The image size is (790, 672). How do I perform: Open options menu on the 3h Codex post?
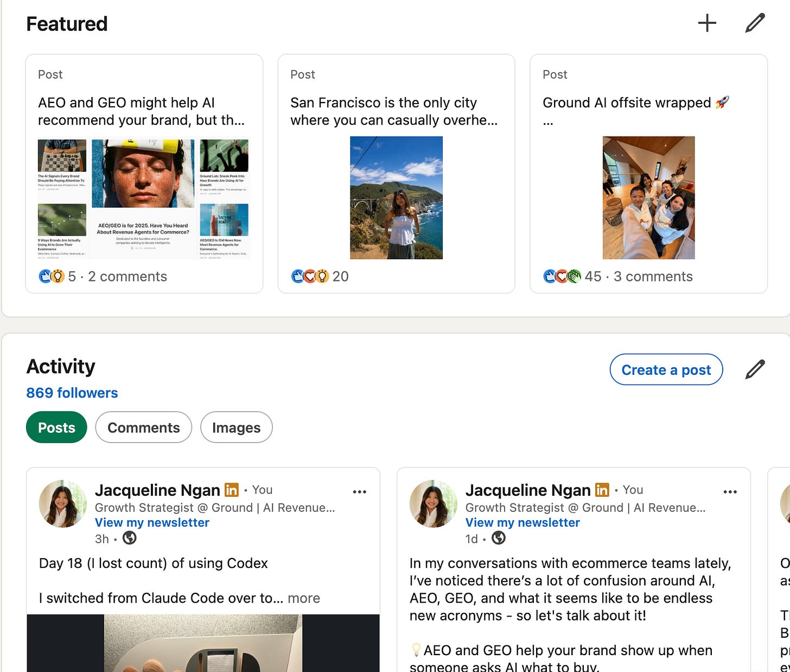tap(360, 492)
